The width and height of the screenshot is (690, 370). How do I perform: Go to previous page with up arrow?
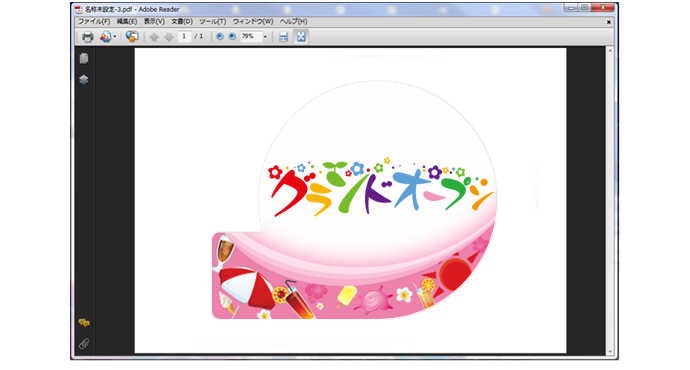[154, 37]
